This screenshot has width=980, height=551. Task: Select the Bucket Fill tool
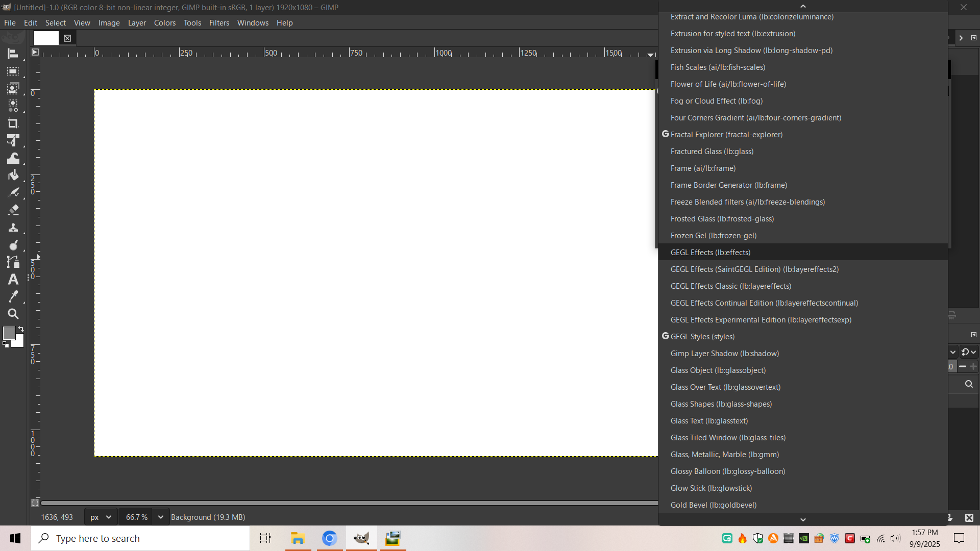pos(13,176)
